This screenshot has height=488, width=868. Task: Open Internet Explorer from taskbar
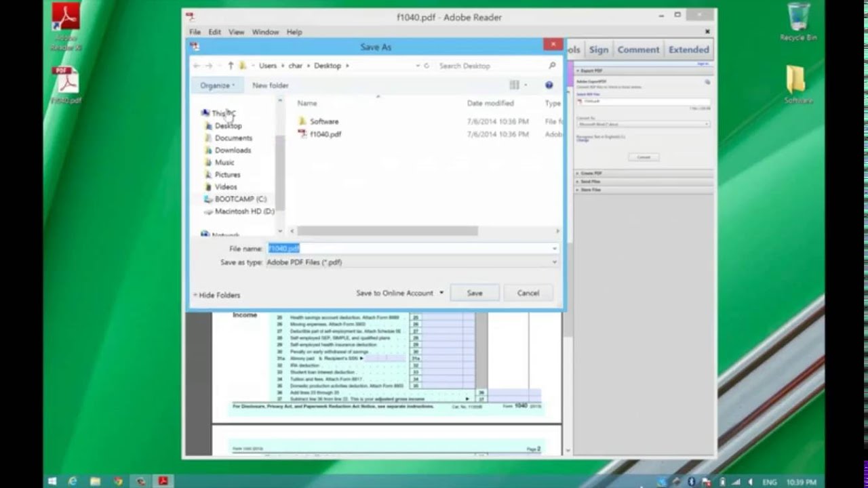pyautogui.click(x=73, y=481)
